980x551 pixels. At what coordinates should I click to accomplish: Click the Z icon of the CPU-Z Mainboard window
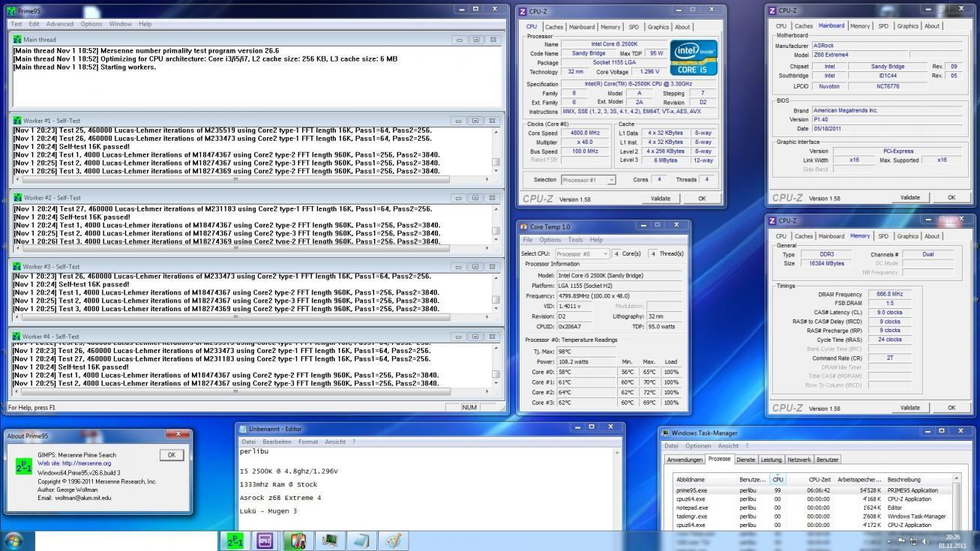click(x=772, y=10)
